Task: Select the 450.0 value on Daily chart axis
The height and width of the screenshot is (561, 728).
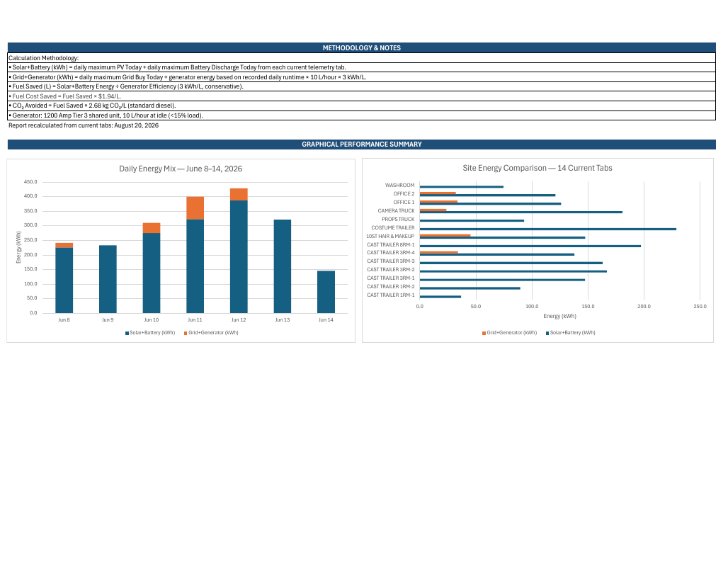Action: click(30, 182)
